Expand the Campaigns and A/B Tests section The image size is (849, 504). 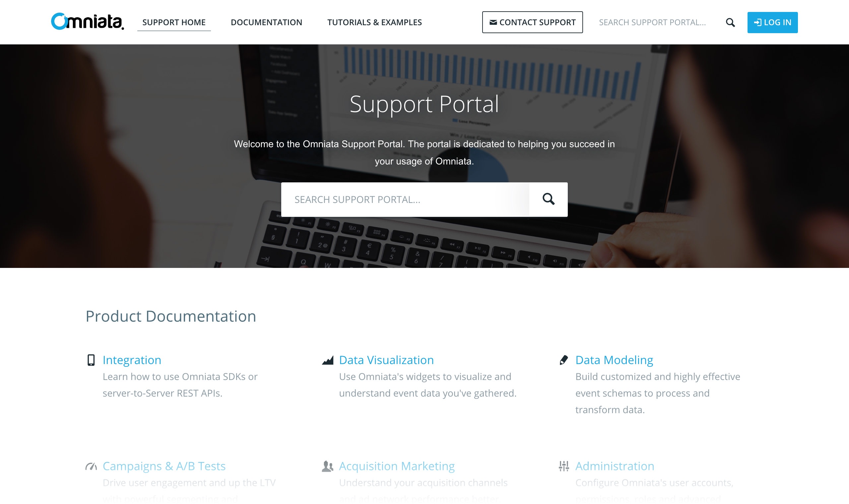tap(164, 466)
